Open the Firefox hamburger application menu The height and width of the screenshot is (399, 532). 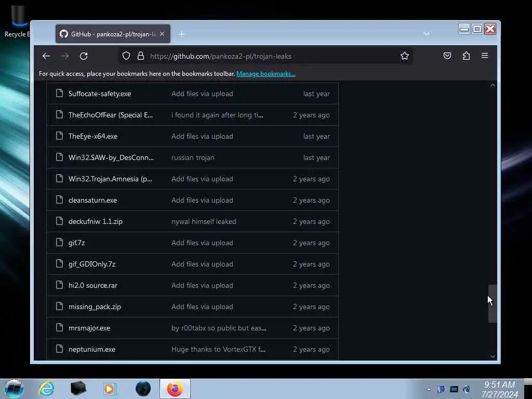(x=485, y=55)
